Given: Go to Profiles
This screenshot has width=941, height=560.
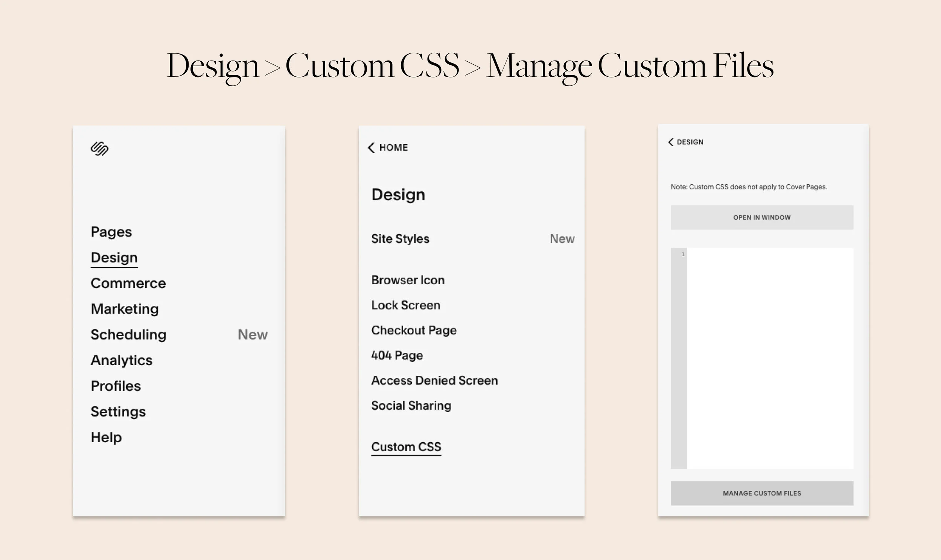Looking at the screenshot, I should tap(116, 385).
